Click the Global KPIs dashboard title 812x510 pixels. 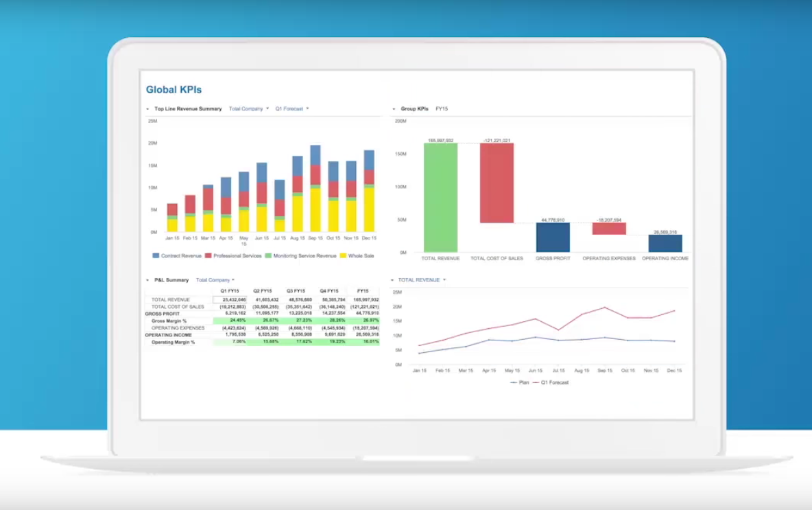click(174, 90)
